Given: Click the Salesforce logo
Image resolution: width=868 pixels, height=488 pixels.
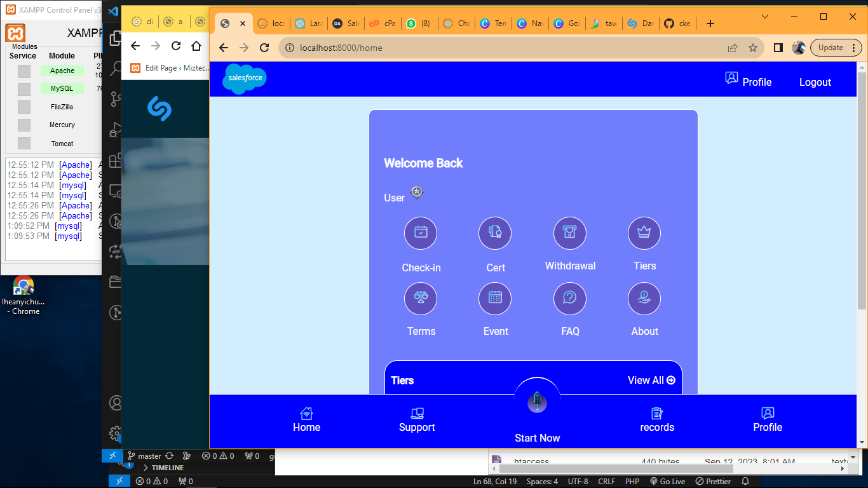Looking at the screenshot, I should coord(245,79).
